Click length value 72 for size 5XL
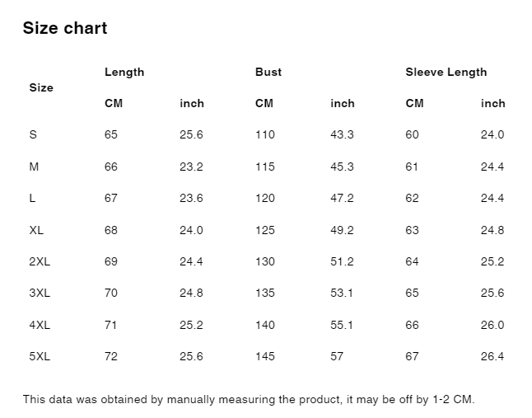 (111, 356)
